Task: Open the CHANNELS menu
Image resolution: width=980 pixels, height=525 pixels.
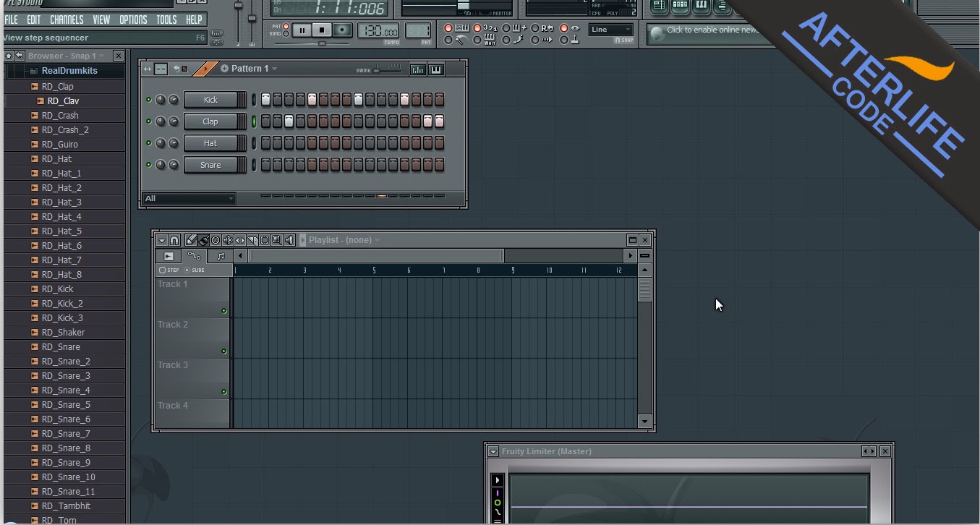Action: pos(67,20)
